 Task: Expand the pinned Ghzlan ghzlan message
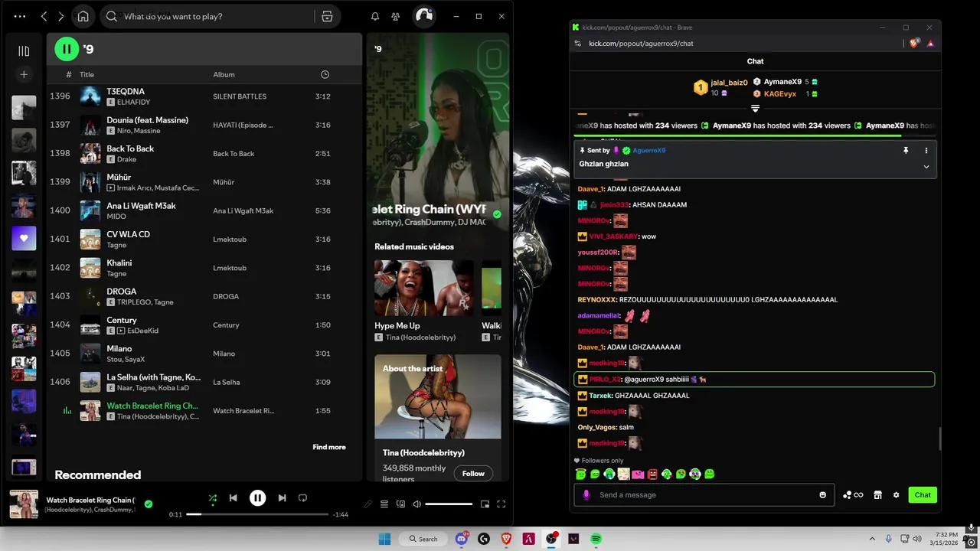926,166
